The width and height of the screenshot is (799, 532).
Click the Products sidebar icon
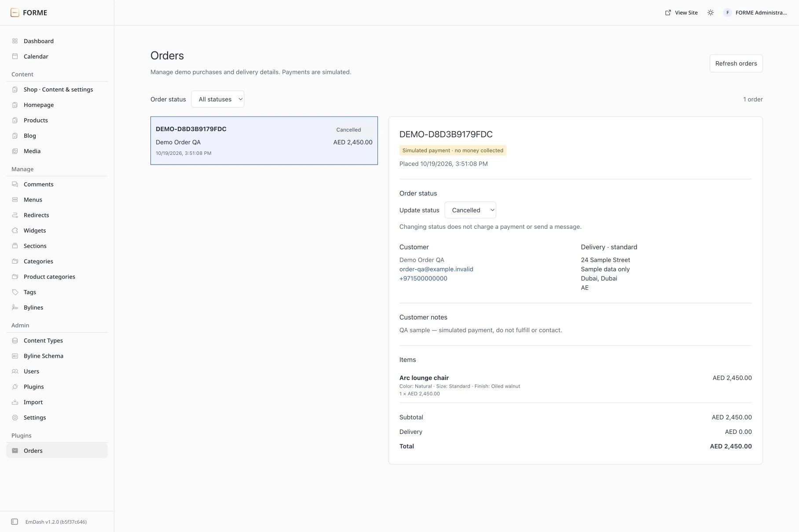15,120
